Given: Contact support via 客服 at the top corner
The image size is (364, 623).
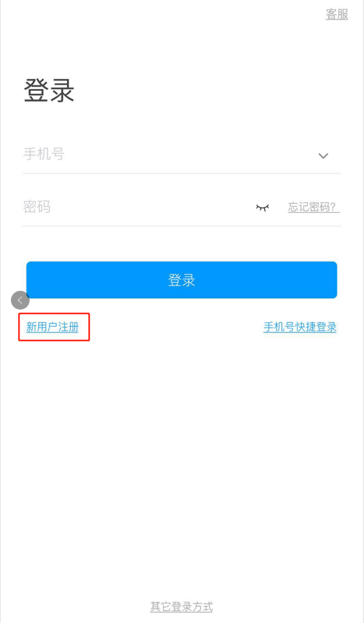Looking at the screenshot, I should point(337,14).
